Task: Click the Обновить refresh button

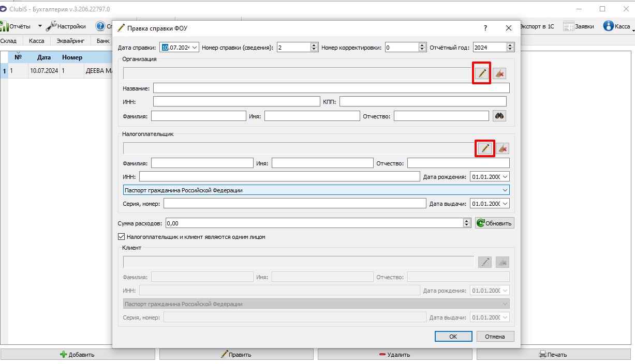Action: click(x=495, y=223)
